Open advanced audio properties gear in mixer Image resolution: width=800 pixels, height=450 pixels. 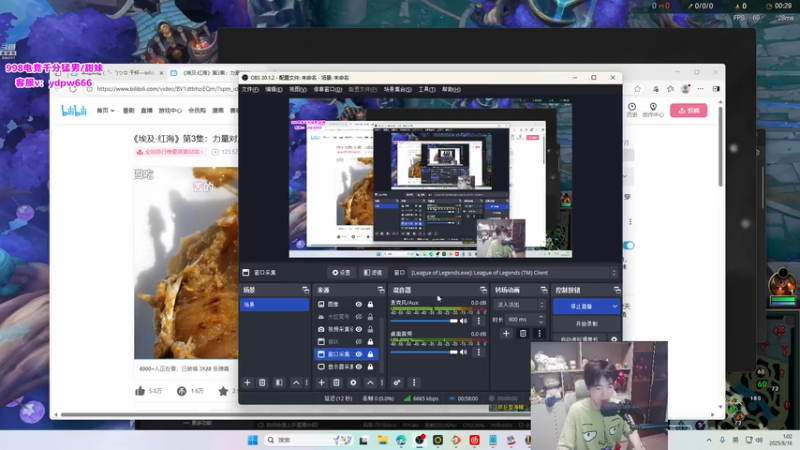pos(397,383)
